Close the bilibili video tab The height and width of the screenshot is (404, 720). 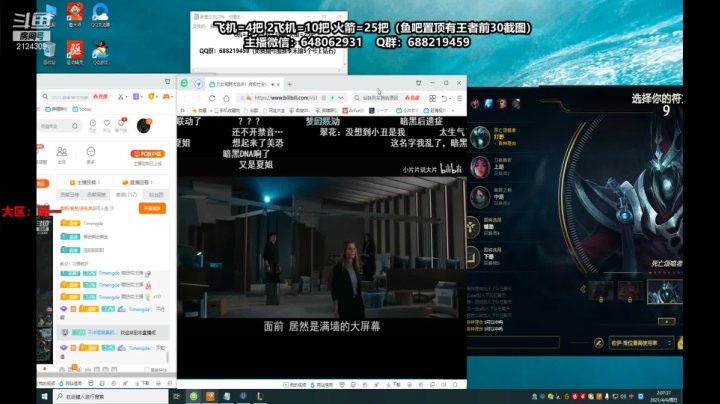tap(278, 84)
